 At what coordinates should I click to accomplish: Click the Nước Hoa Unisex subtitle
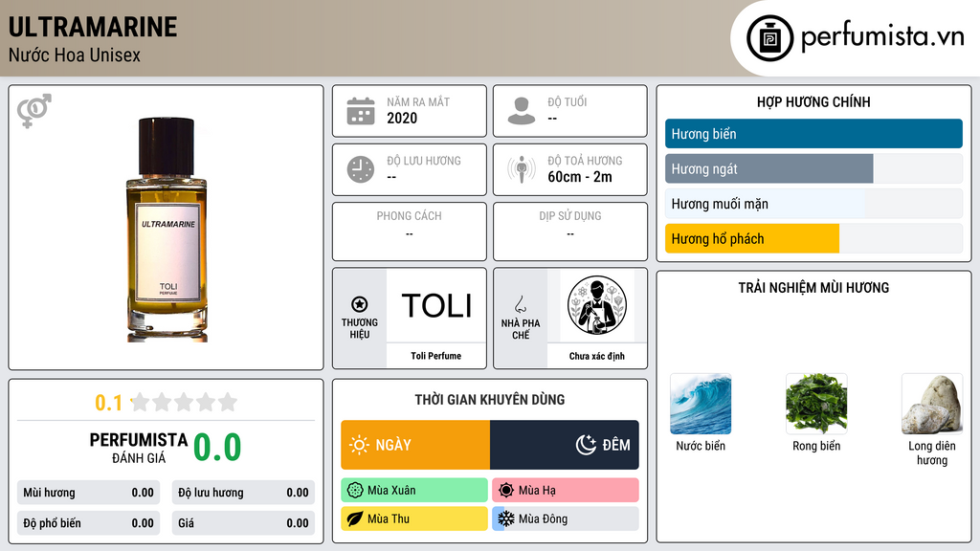75,55
